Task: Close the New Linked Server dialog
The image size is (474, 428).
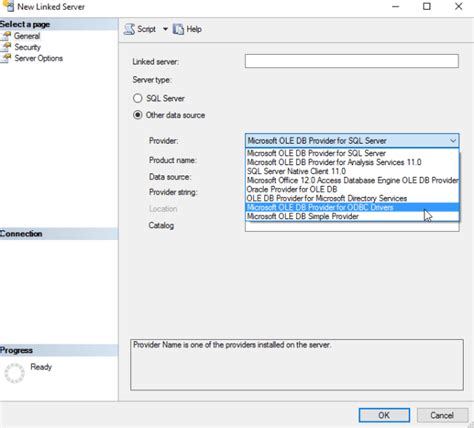Action: pos(459,6)
